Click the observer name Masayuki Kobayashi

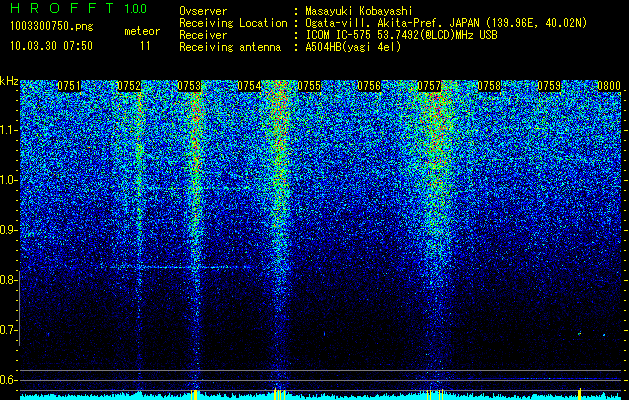[359, 11]
